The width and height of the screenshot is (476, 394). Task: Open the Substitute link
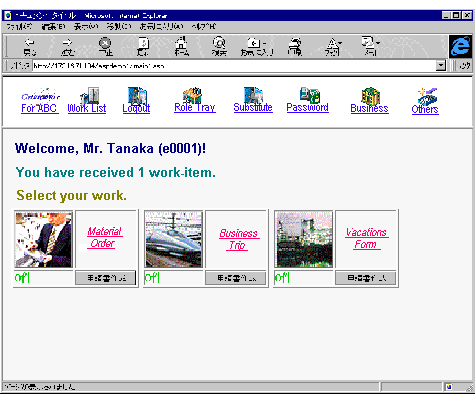click(253, 107)
